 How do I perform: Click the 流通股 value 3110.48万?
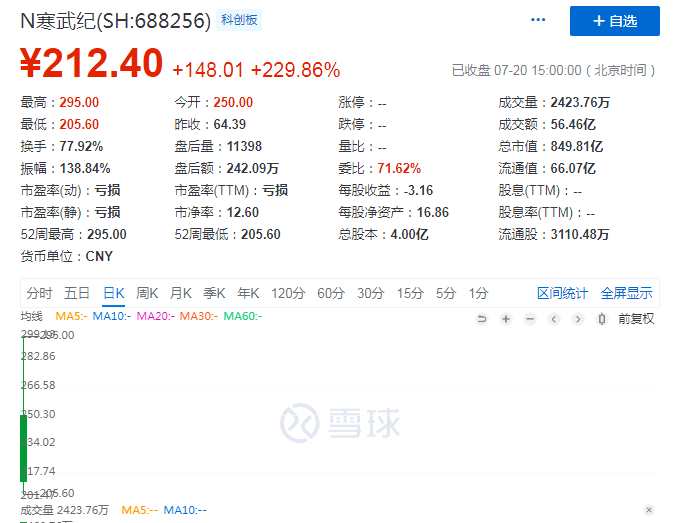click(x=580, y=234)
